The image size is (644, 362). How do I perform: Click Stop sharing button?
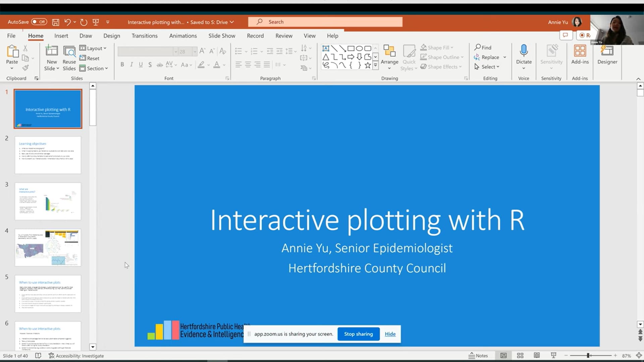click(358, 334)
